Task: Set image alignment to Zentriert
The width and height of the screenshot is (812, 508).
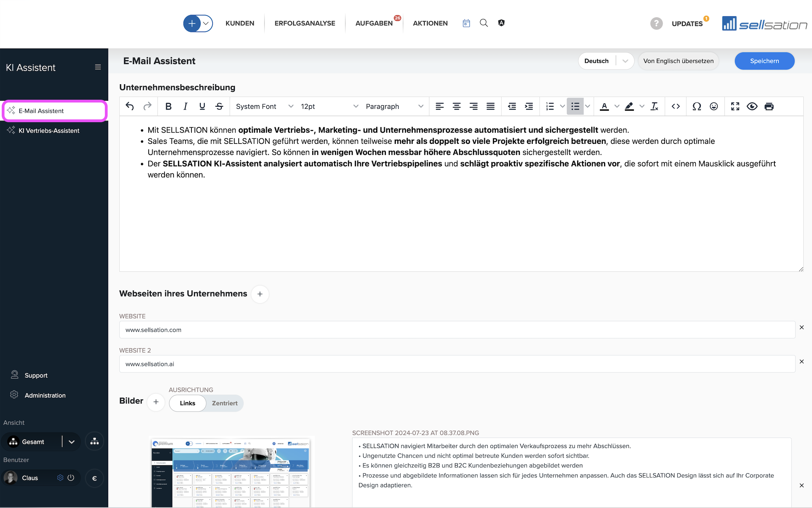Action: [x=225, y=403]
